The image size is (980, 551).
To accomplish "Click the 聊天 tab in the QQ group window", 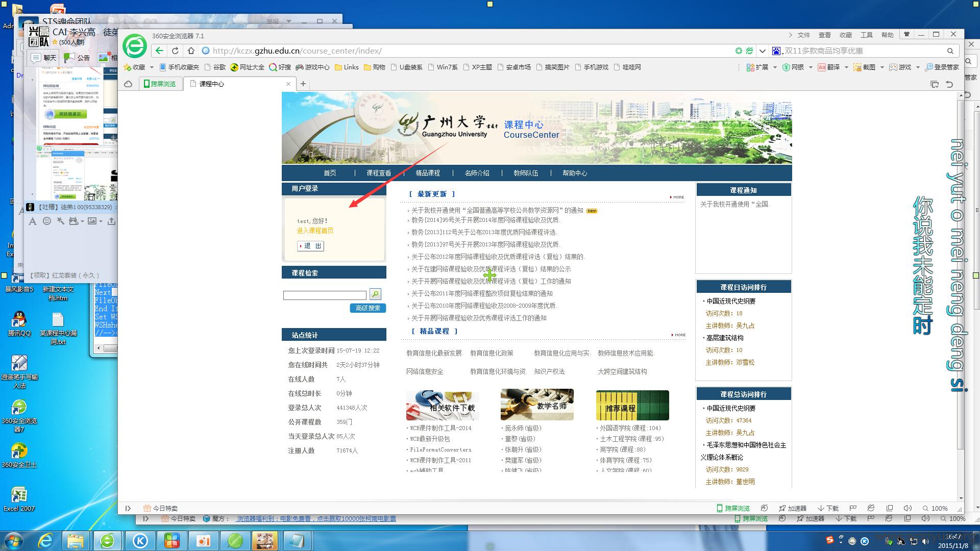I will point(44,58).
